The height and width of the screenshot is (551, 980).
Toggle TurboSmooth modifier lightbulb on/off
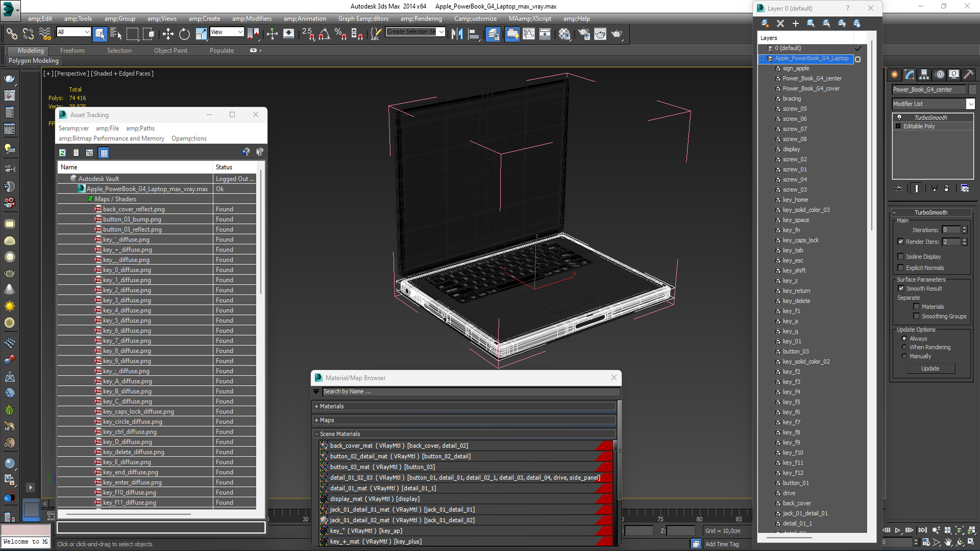[899, 117]
